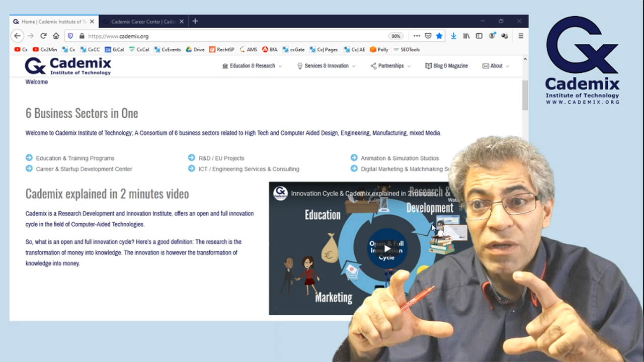Open the Firefox hamburger menu
Viewport: 644px width, 362px height.
(x=521, y=36)
